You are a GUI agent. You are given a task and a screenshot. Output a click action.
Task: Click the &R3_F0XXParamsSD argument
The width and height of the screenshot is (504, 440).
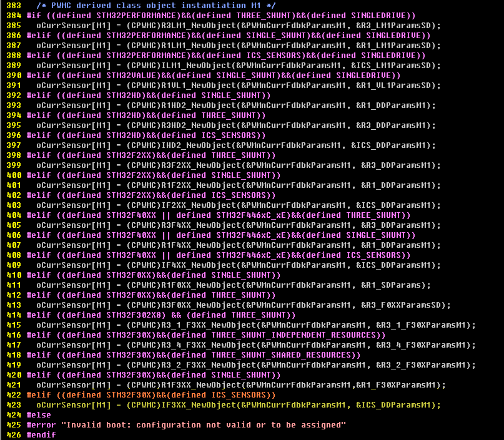click(400, 305)
